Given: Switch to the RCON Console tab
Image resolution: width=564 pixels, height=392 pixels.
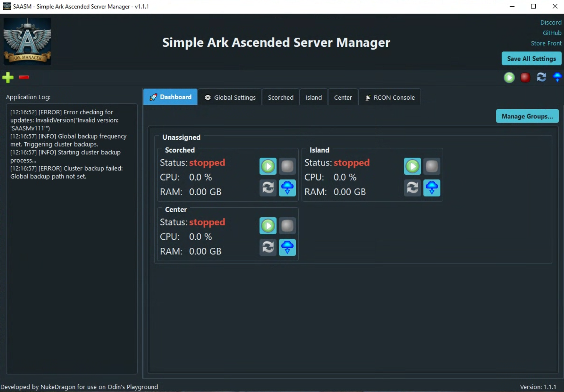Looking at the screenshot, I should point(390,97).
